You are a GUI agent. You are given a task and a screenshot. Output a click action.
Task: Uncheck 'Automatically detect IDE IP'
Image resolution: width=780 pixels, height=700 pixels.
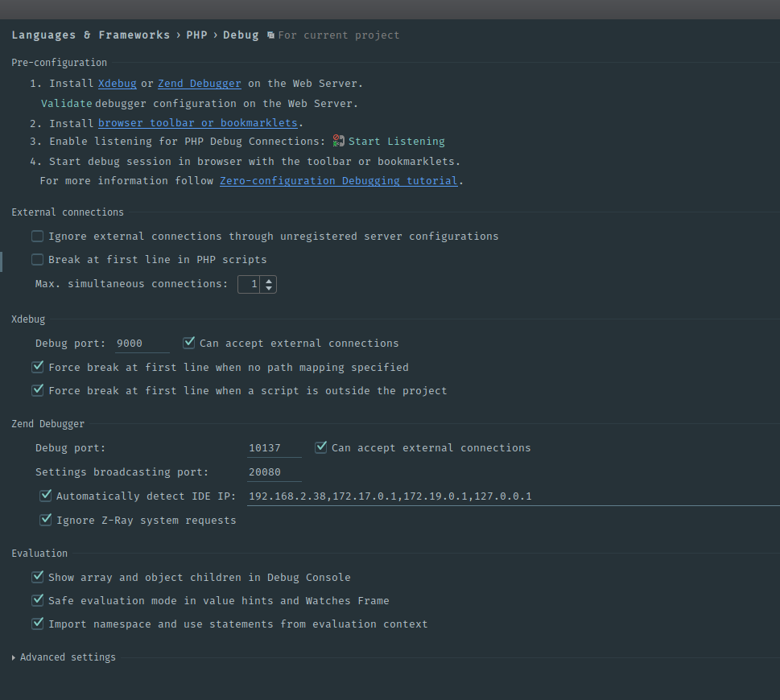(x=45, y=496)
